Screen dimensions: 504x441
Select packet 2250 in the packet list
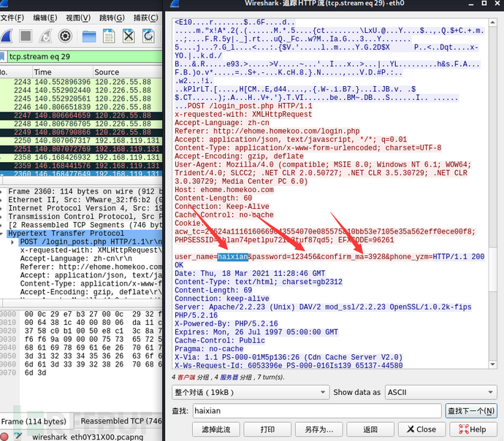pos(81,140)
